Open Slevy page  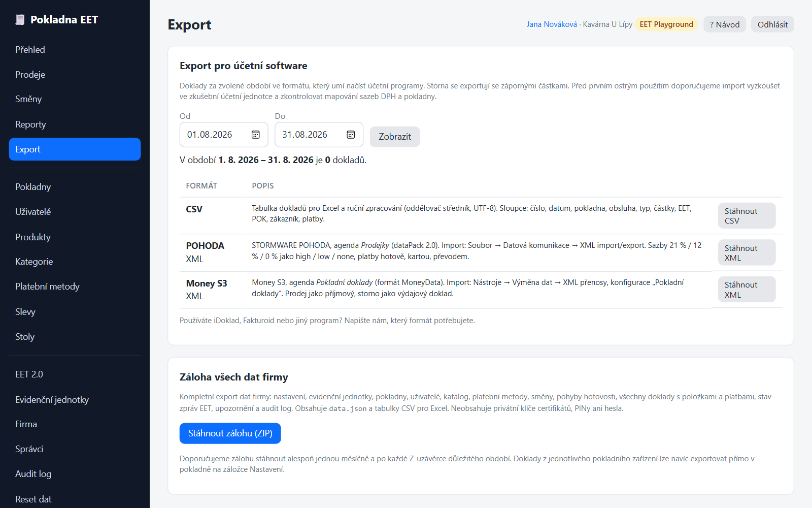pos(75,312)
